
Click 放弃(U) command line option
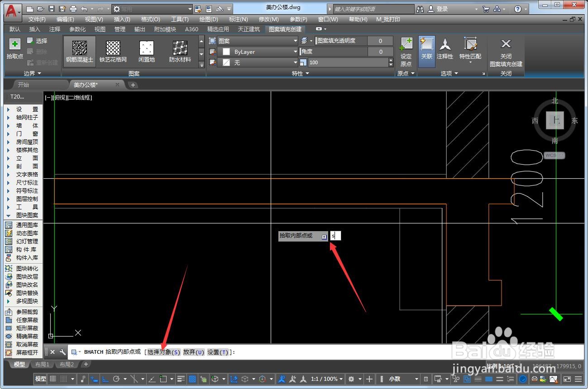[194, 352]
